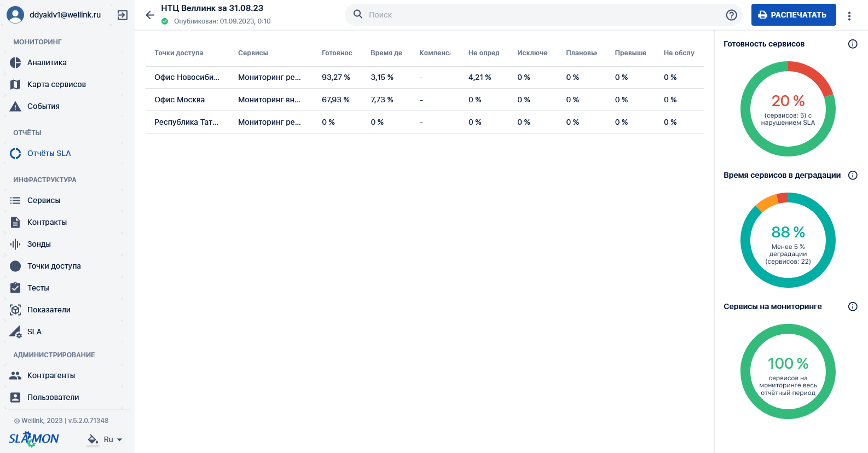Click the Аналитика pie chart icon
The image size is (868, 453).
15,62
